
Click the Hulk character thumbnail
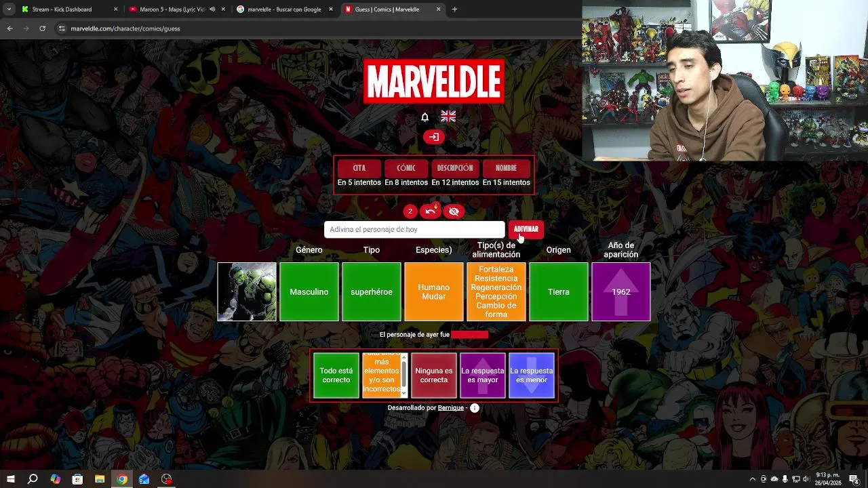247,291
